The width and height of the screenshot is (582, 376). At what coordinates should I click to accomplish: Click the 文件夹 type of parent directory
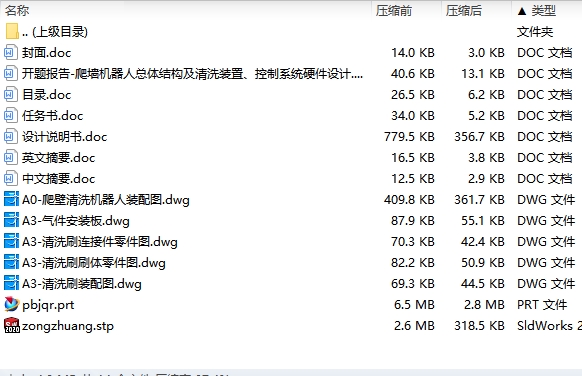tap(535, 32)
